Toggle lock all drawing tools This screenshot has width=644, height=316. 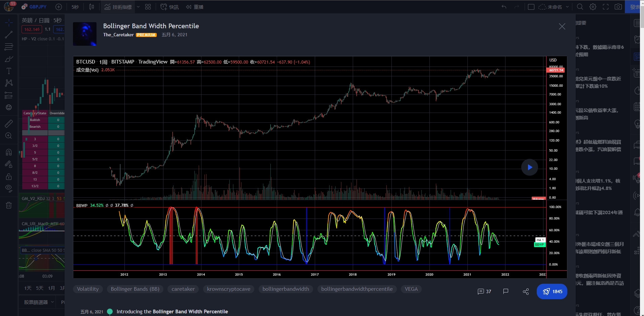pos(9,176)
